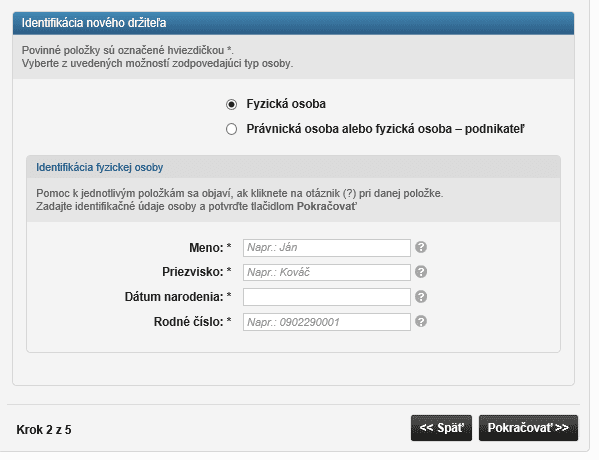Proceed with the Pokračovať button
This screenshot has height=460, width=599.
(528, 428)
